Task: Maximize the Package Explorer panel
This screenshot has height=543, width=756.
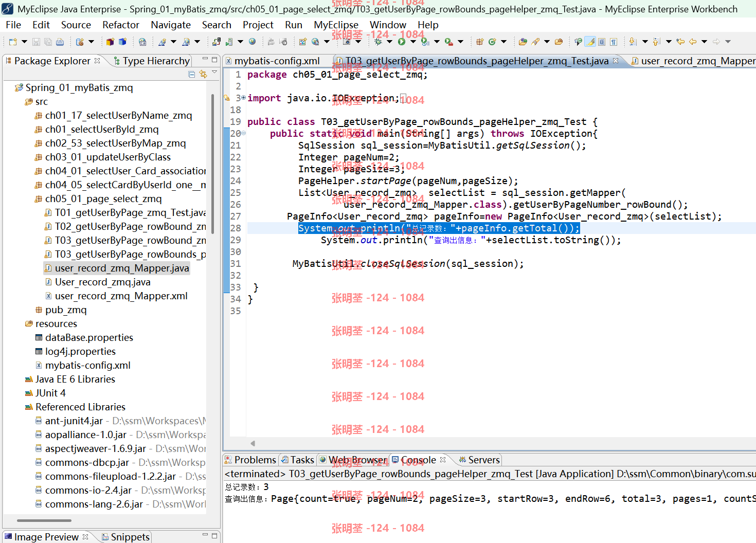Action: [x=214, y=59]
